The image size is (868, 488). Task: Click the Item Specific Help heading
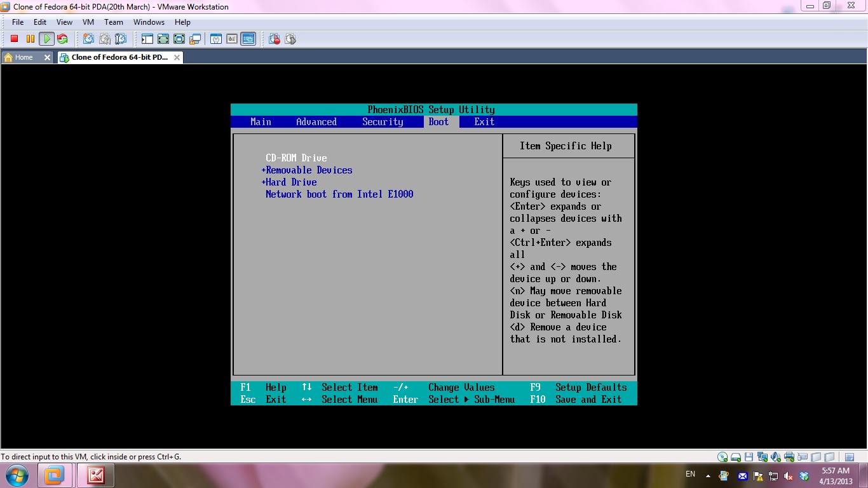tap(566, 146)
